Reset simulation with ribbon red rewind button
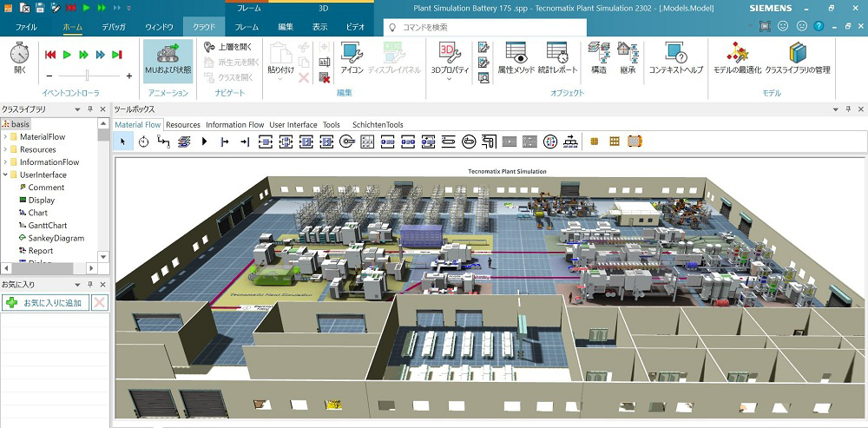The image size is (868, 428). click(50, 55)
